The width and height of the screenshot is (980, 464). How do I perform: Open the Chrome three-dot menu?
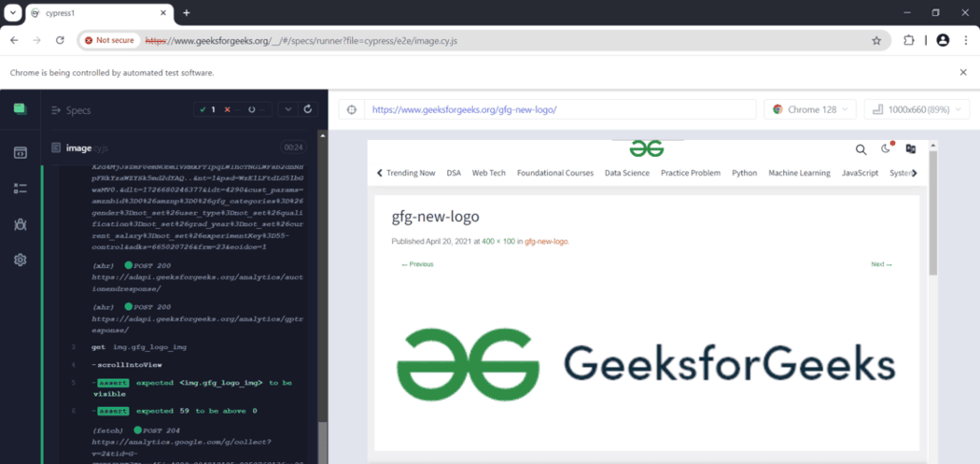pyautogui.click(x=965, y=40)
